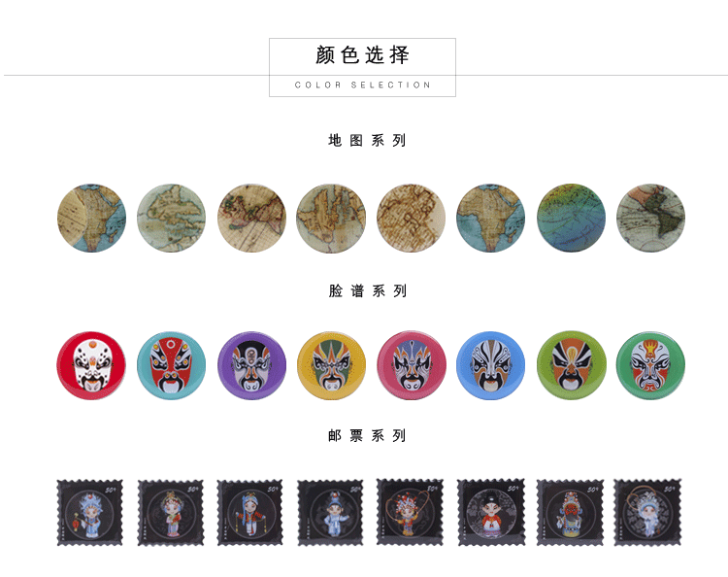728x577 pixels.
Task: Pick the purple background opera mask badge
Action: pyautogui.click(x=251, y=365)
